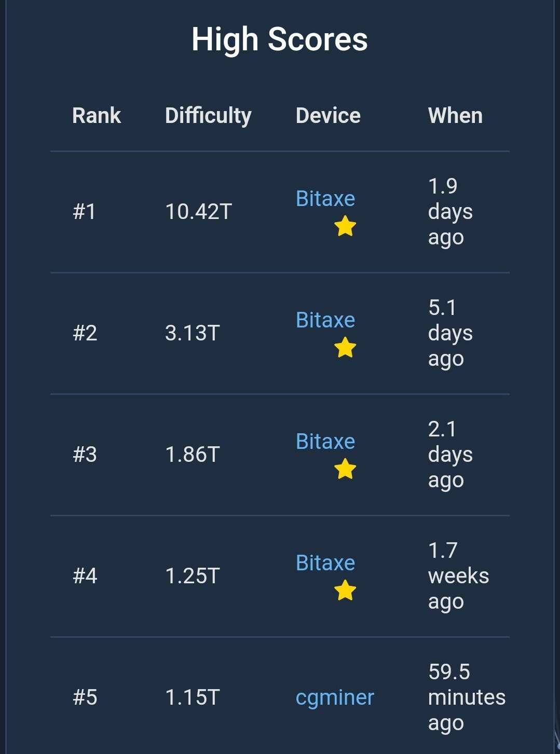Click the 10.42T difficulty value
Viewport: 560px width, 754px height.
pos(198,212)
